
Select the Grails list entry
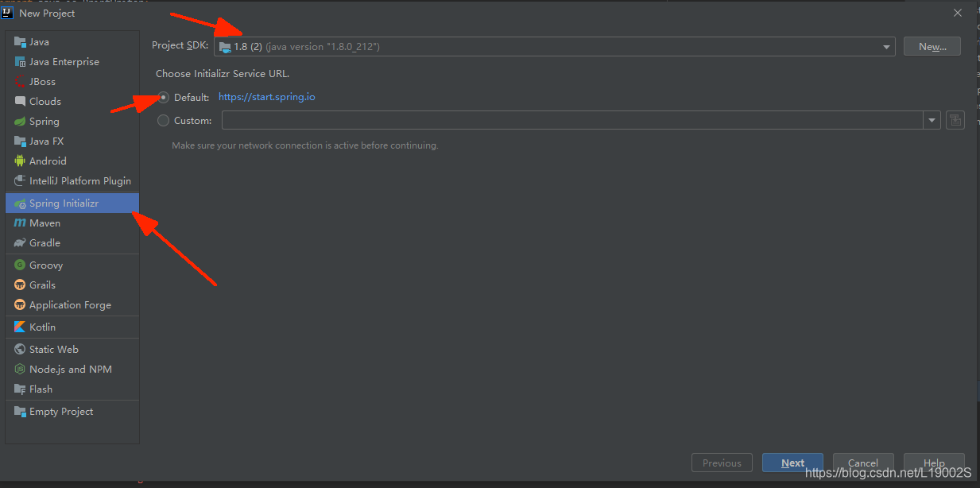click(72, 285)
